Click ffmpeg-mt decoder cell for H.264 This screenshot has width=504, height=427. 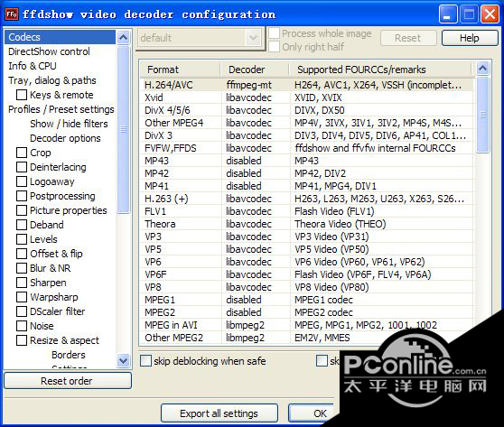(248, 85)
